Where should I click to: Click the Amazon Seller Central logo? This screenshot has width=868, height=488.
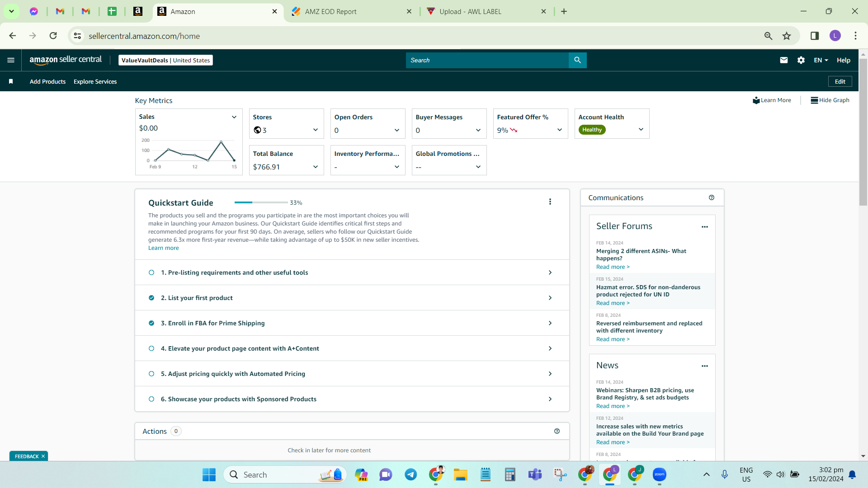[66, 60]
